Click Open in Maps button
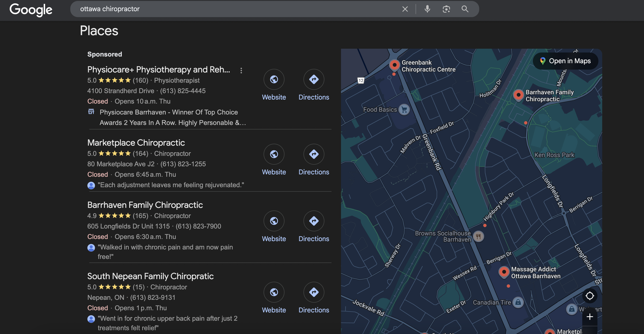The width and height of the screenshot is (644, 334). coord(565,61)
